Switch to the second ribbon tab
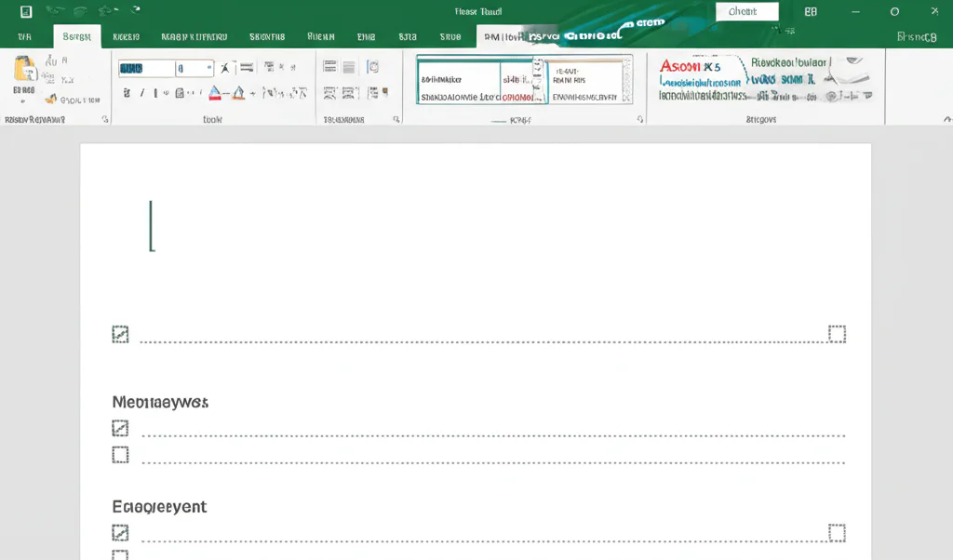The image size is (953, 560). click(x=75, y=36)
